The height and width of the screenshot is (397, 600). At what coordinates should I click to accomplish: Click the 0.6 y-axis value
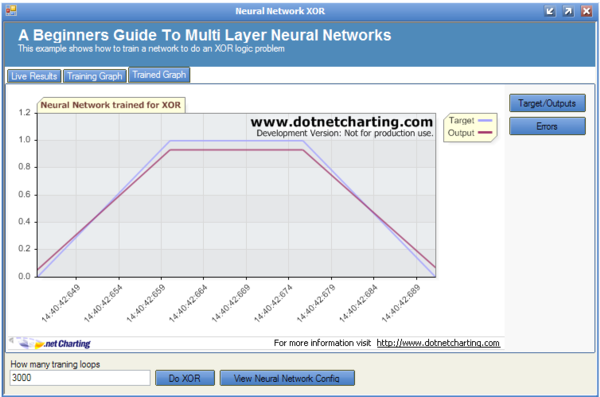tap(24, 194)
